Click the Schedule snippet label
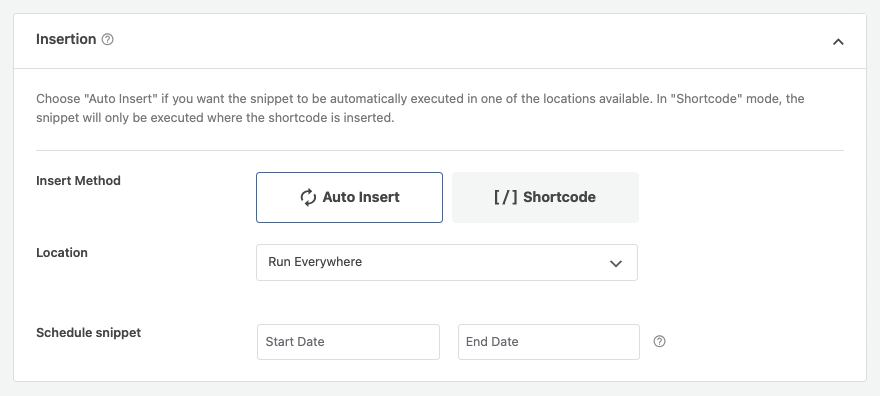 (89, 333)
